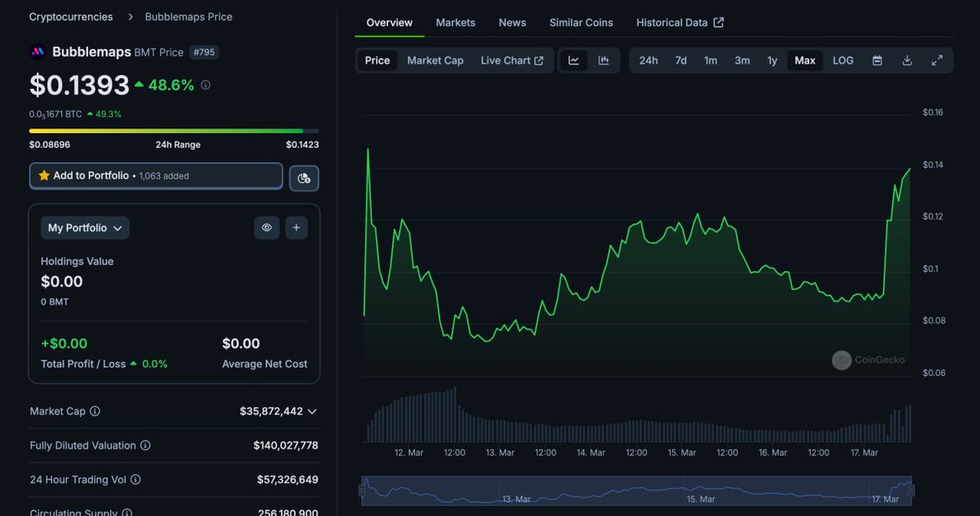The image size is (980, 516).
Task: Click the external link icon beside Live Chart
Action: [539, 60]
